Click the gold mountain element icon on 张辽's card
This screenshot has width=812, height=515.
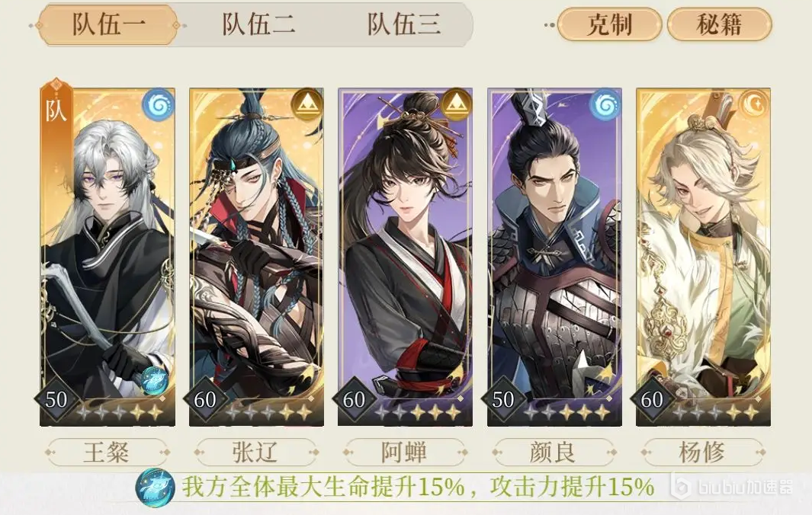click(307, 104)
